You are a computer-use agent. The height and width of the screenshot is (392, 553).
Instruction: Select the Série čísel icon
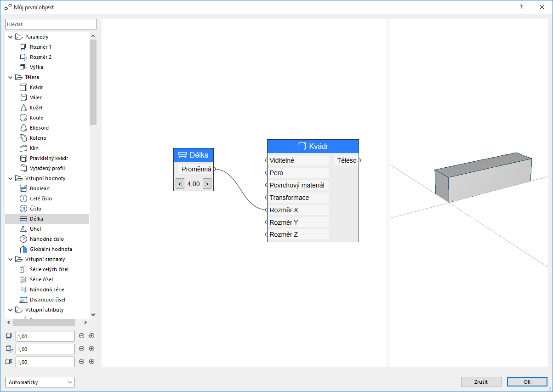23,279
